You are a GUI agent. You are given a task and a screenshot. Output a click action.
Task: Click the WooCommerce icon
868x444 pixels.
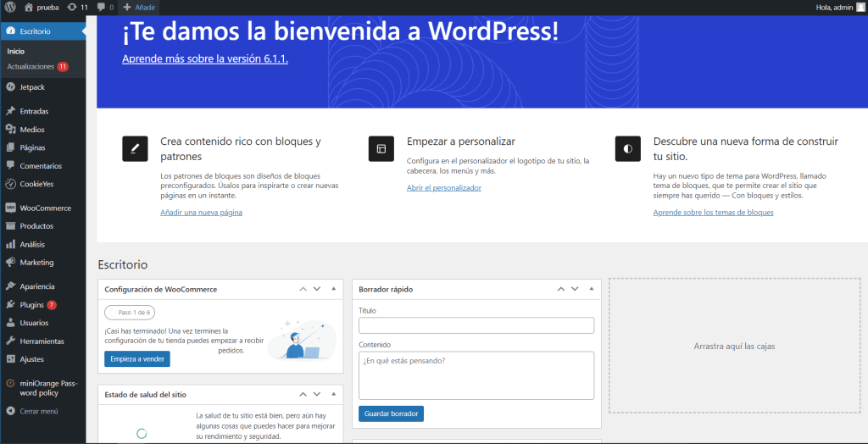pyautogui.click(x=10, y=208)
